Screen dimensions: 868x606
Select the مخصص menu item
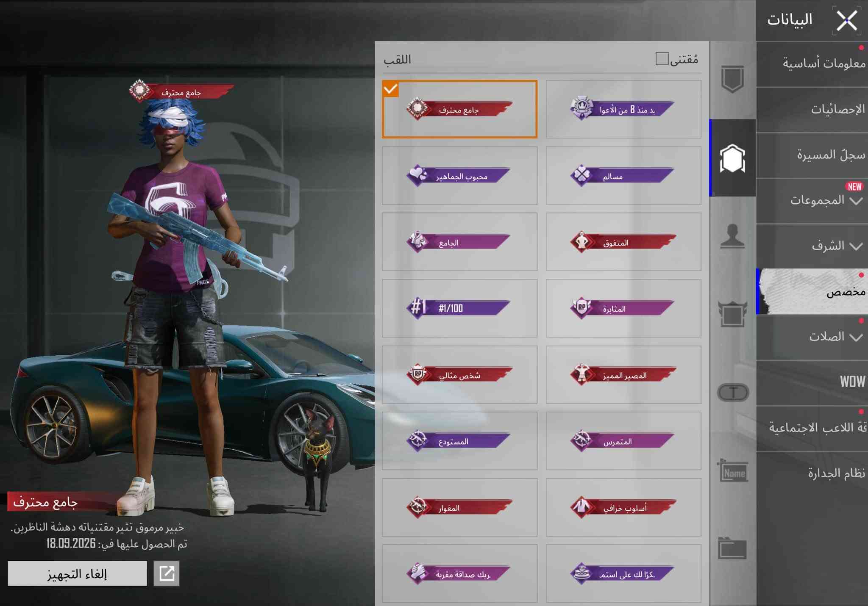point(812,292)
